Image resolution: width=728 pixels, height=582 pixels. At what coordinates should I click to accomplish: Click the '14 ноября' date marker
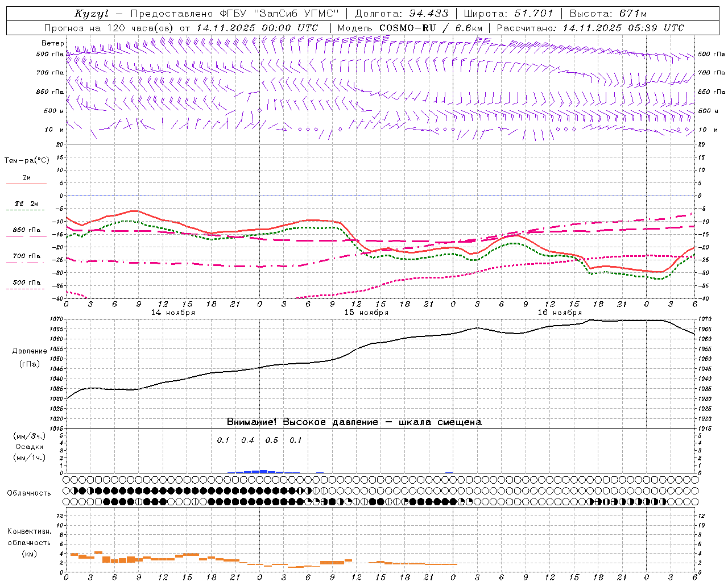click(x=173, y=313)
